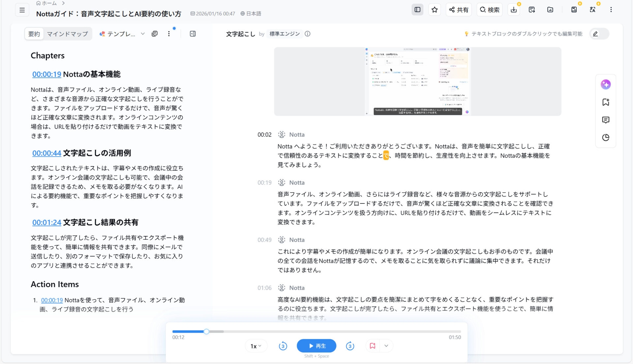Skip forward 3 seconds button
The image size is (633, 364).
(350, 346)
